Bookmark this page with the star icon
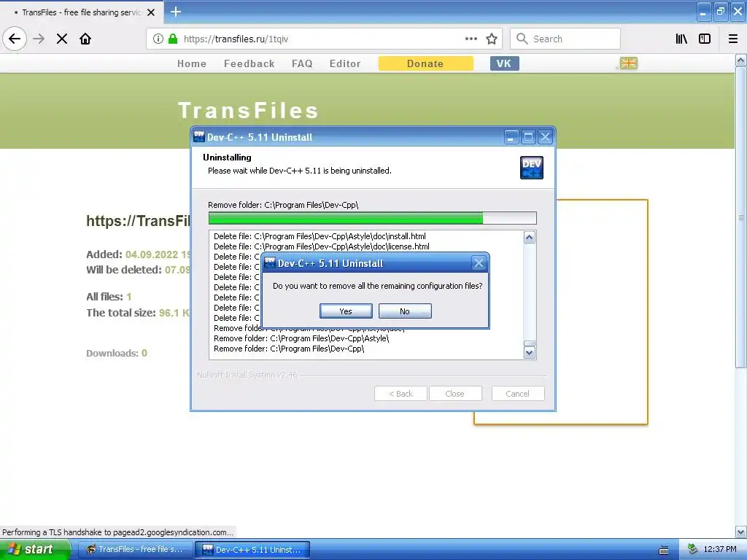Screen dimensions: 747x560 click(x=492, y=39)
